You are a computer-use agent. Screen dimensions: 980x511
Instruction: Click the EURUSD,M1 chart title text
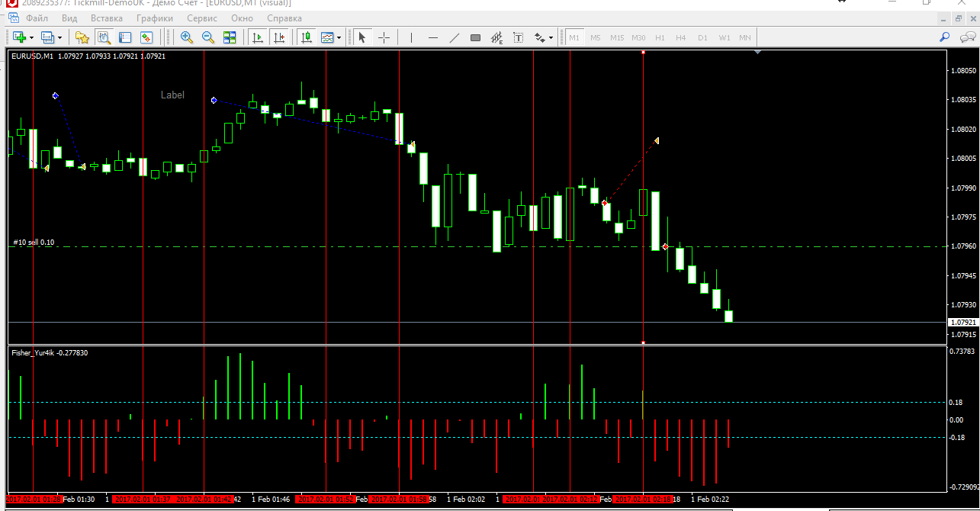tap(32, 56)
